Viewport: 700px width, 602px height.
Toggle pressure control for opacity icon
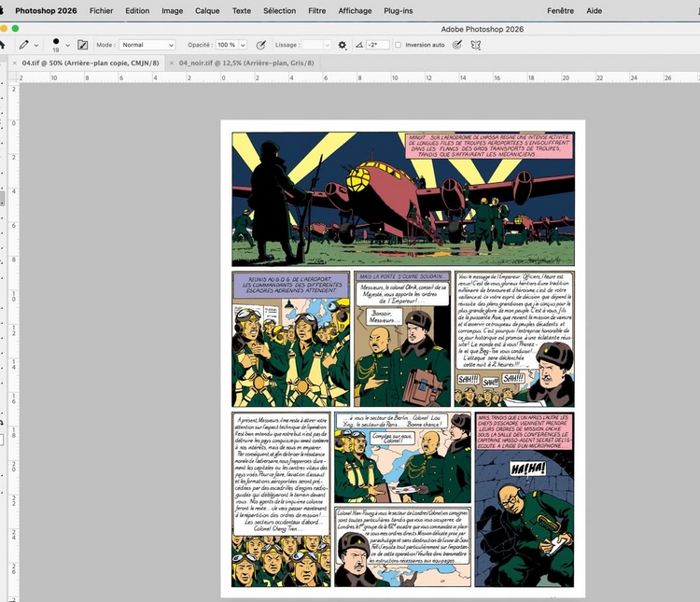(260, 45)
